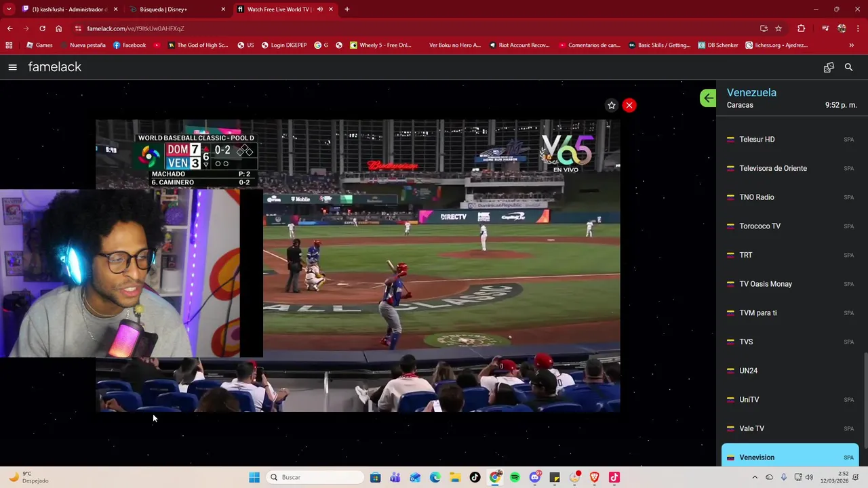Select the Torococo TV channel

(790, 226)
